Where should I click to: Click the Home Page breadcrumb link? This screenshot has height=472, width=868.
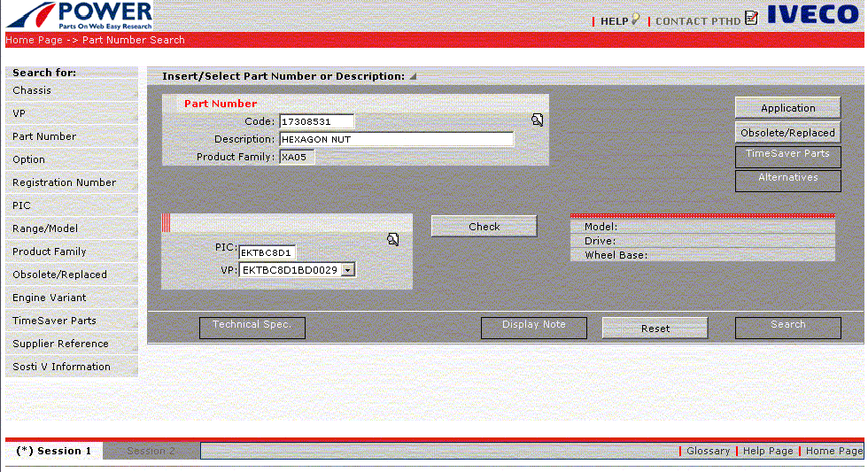(34, 40)
